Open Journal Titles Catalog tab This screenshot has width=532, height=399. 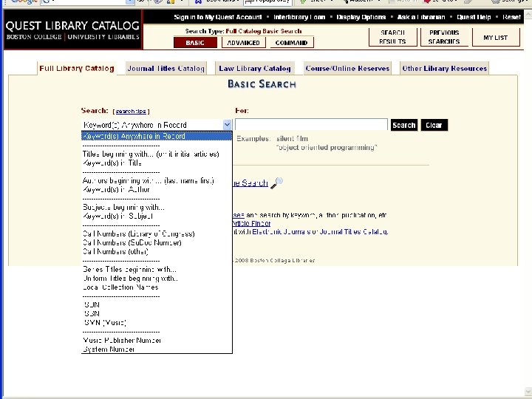166,69
